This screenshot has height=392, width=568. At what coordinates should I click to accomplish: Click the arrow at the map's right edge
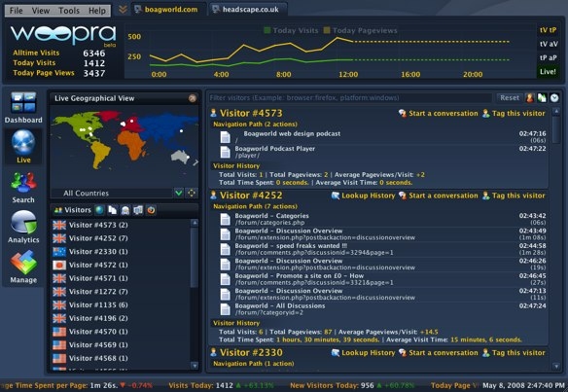point(195,162)
